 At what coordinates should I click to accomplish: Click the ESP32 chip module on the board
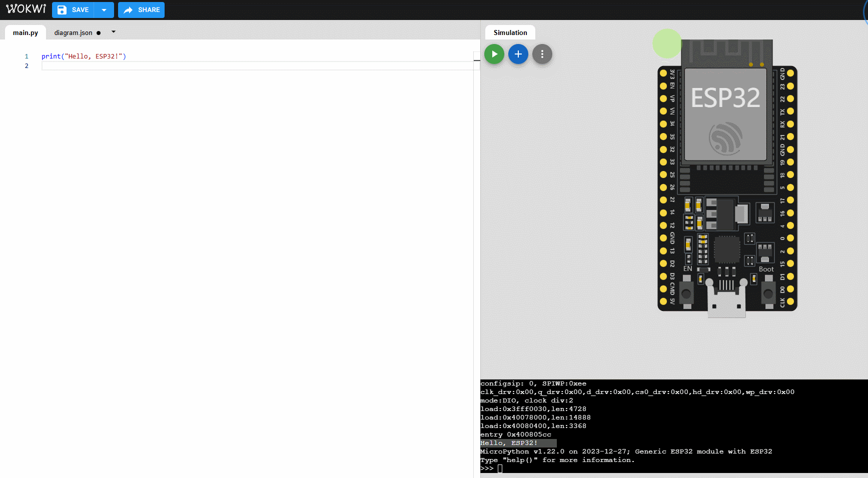click(x=725, y=114)
